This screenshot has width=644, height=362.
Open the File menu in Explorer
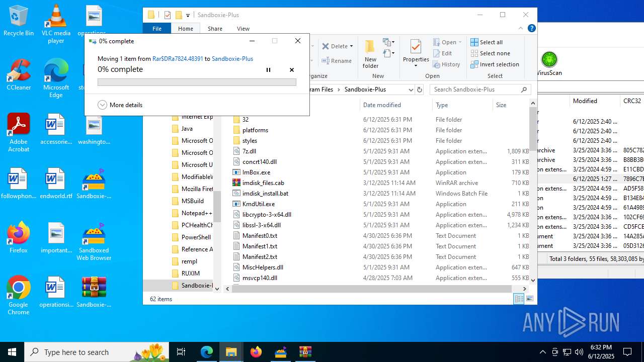[157, 29]
